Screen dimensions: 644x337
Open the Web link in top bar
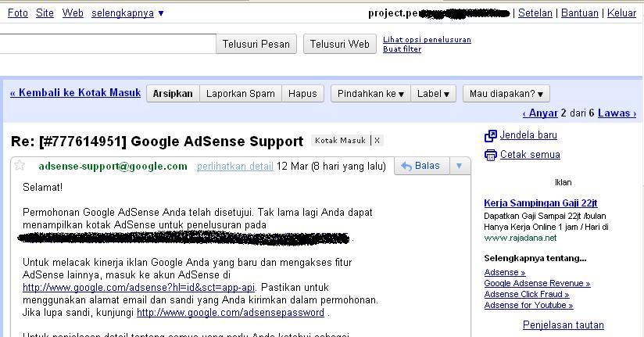coord(73,13)
